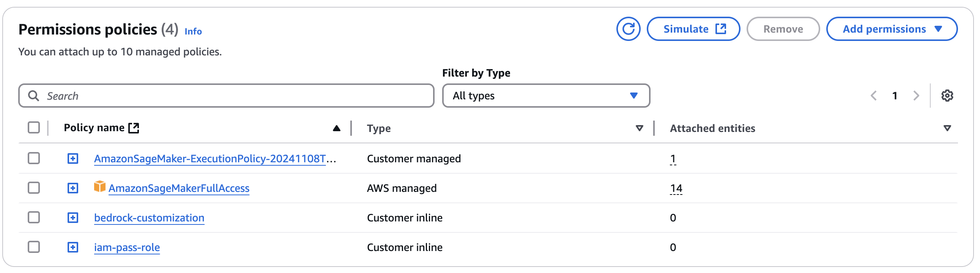Open the table preferences gear icon

pos(947,96)
